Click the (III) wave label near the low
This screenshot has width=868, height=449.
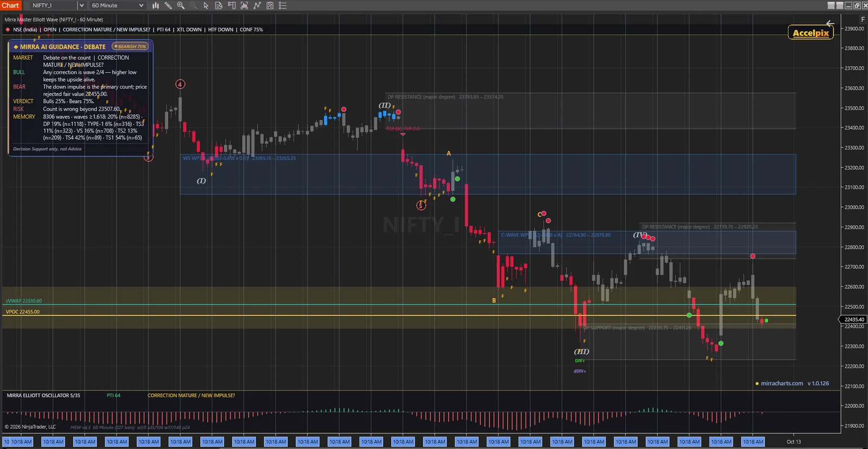(582, 351)
